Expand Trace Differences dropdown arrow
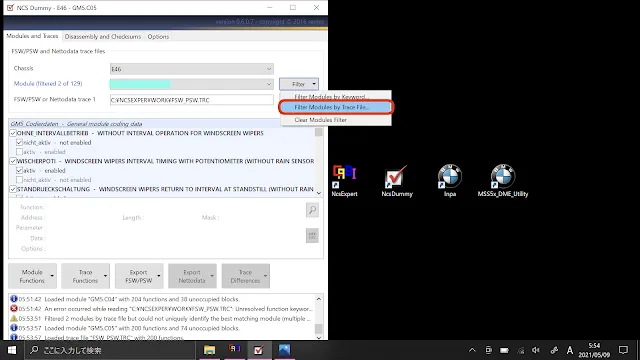 265,276
